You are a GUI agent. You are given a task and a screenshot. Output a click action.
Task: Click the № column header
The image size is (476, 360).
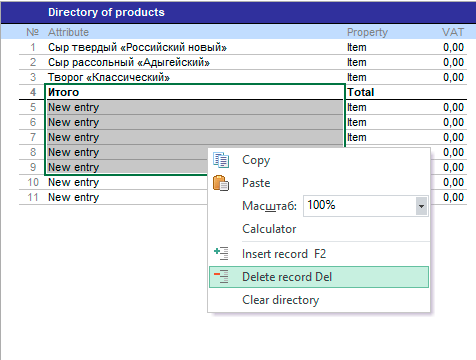33,32
